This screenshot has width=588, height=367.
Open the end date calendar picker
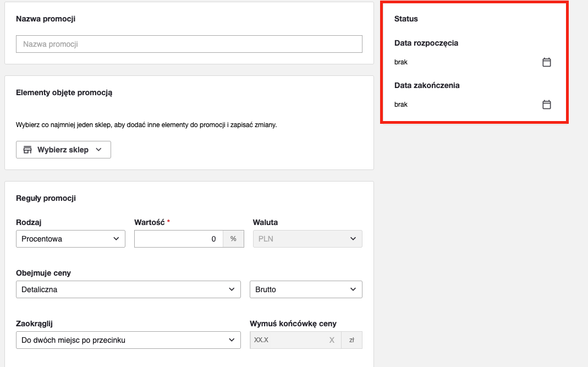click(547, 105)
